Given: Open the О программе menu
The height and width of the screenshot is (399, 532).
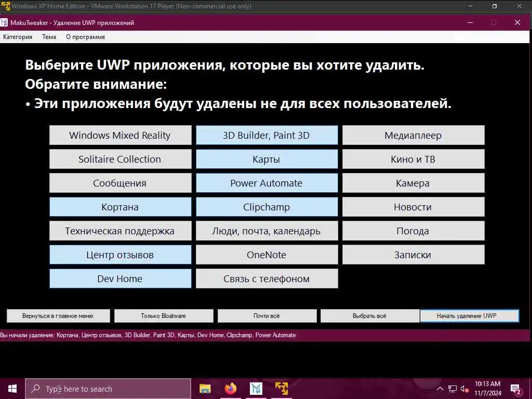Looking at the screenshot, I should coord(86,37).
